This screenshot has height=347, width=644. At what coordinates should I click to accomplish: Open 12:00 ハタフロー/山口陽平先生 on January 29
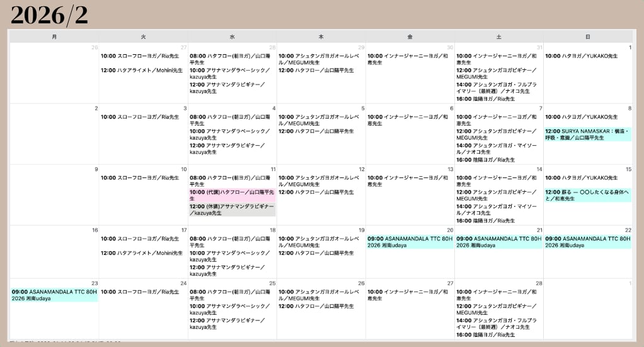(316, 70)
